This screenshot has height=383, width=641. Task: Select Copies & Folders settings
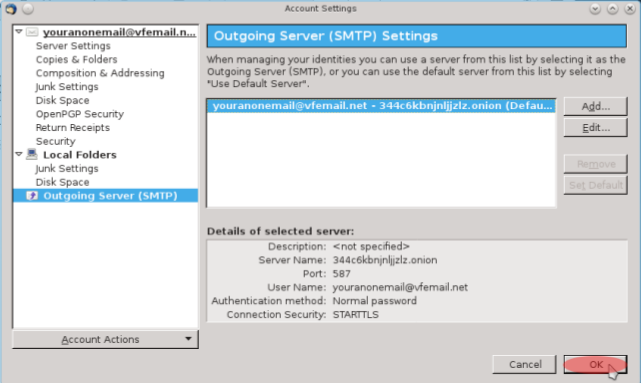point(76,59)
